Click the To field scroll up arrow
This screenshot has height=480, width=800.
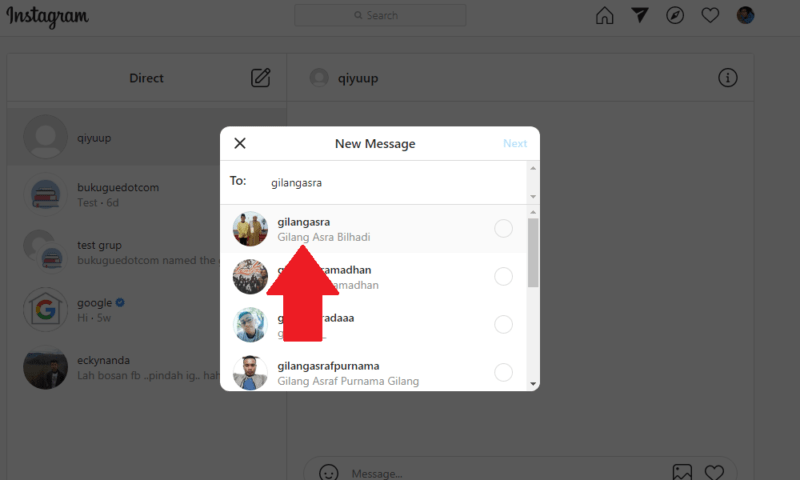(x=533, y=168)
